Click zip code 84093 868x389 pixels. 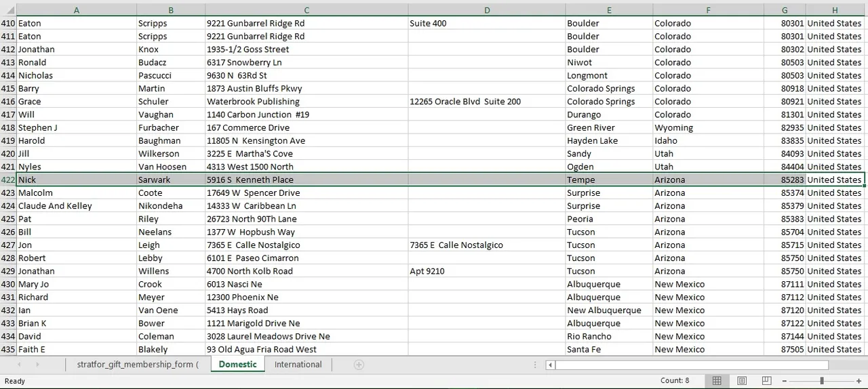[x=785, y=154]
